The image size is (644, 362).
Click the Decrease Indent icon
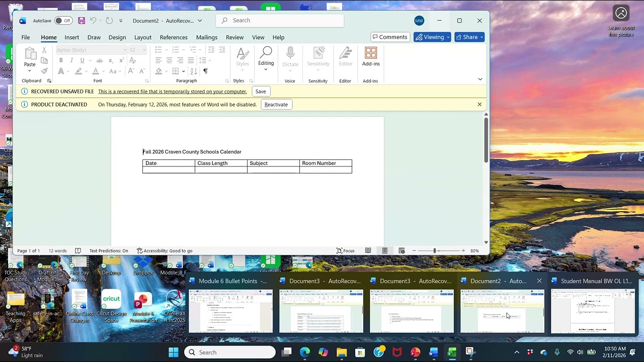tap(211, 50)
